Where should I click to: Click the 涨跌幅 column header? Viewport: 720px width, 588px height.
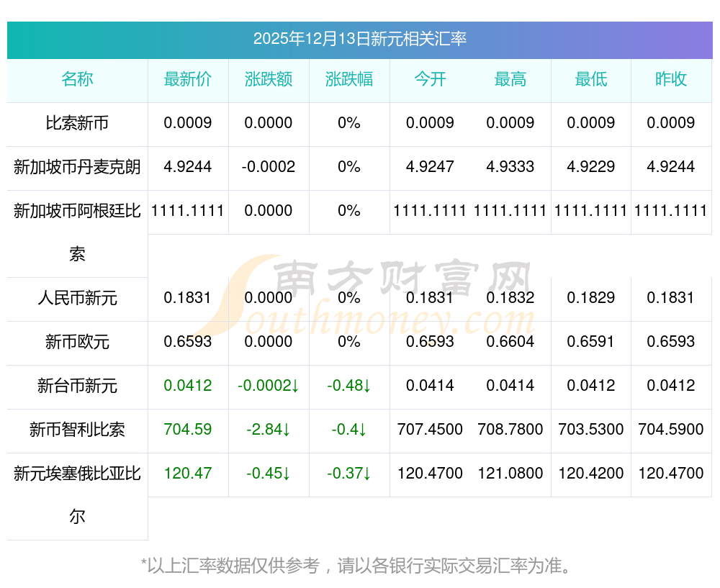(x=349, y=79)
